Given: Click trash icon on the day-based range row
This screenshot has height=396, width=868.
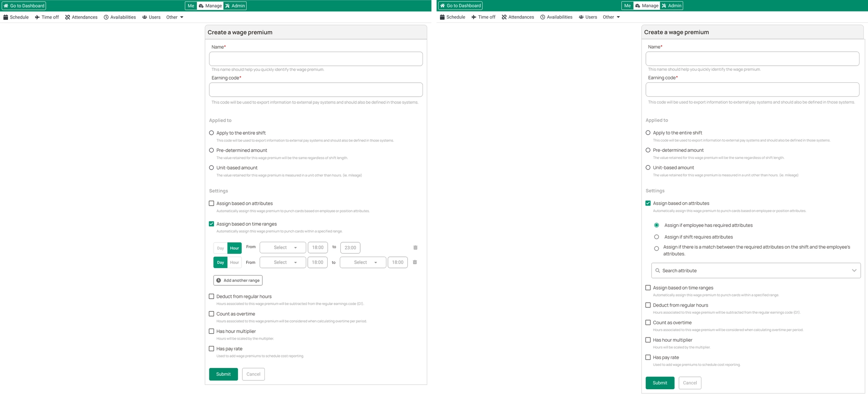Looking at the screenshot, I should coord(415,262).
